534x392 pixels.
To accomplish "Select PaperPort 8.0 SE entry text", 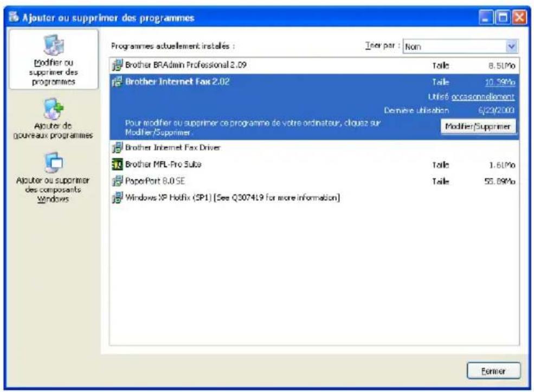I will (155, 181).
